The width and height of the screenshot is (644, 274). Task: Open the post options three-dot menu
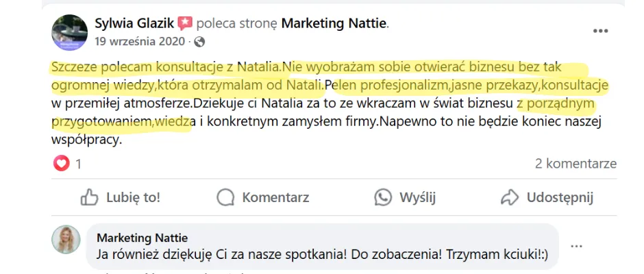[x=600, y=32]
